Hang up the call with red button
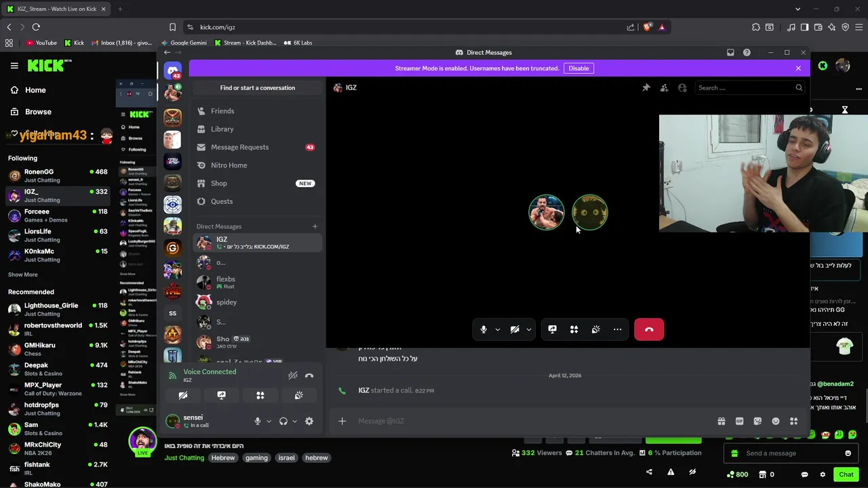This screenshot has height=488, width=868. click(x=649, y=329)
